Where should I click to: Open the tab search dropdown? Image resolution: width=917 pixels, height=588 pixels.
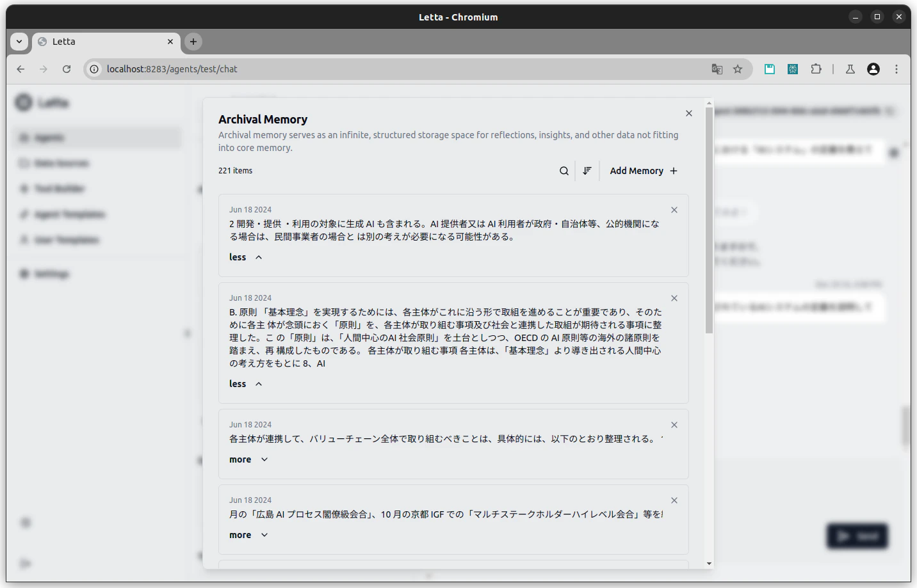19,42
